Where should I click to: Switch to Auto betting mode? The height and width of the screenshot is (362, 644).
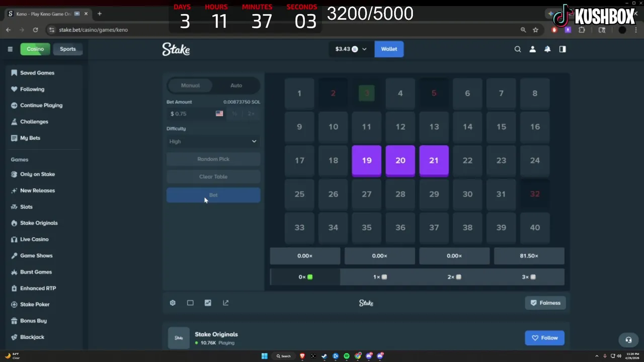(x=236, y=85)
